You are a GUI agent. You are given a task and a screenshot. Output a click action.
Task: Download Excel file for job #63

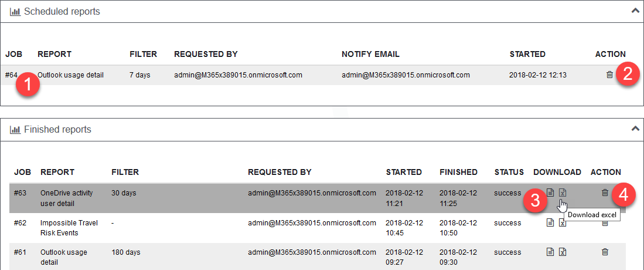[563, 193]
